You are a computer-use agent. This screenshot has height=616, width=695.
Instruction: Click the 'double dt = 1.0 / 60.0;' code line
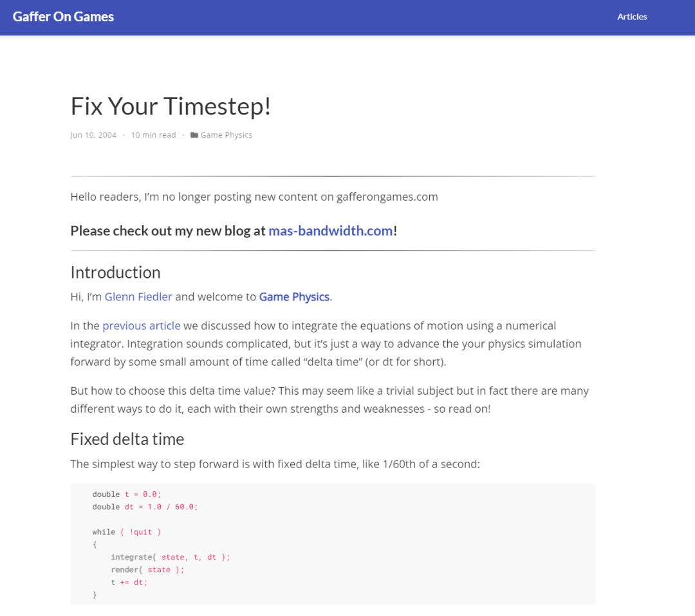point(145,507)
